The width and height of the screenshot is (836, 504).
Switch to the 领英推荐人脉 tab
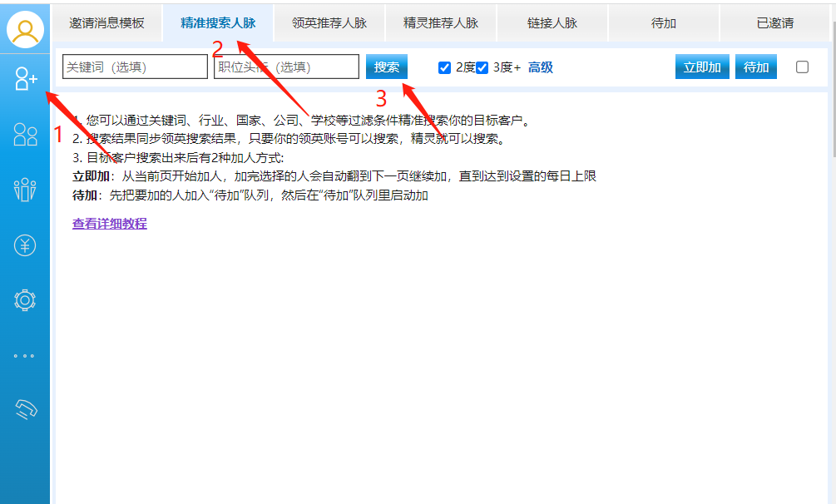(x=329, y=23)
